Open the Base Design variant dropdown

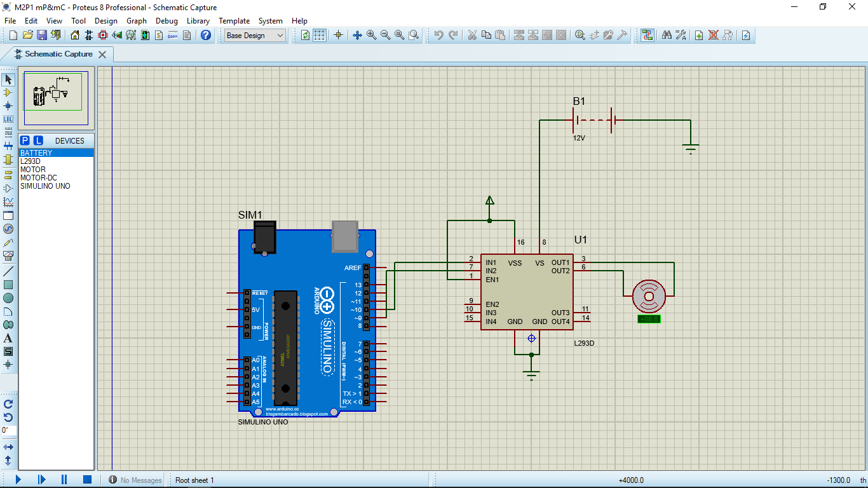[x=255, y=36]
